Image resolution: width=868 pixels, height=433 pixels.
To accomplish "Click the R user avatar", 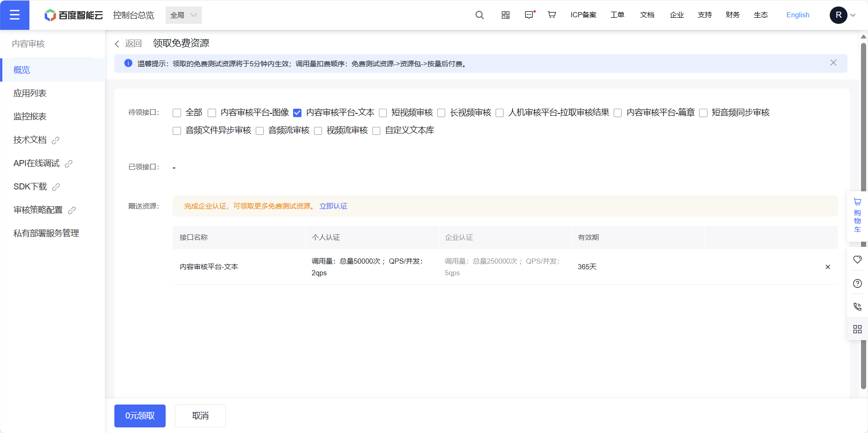I will pyautogui.click(x=838, y=15).
